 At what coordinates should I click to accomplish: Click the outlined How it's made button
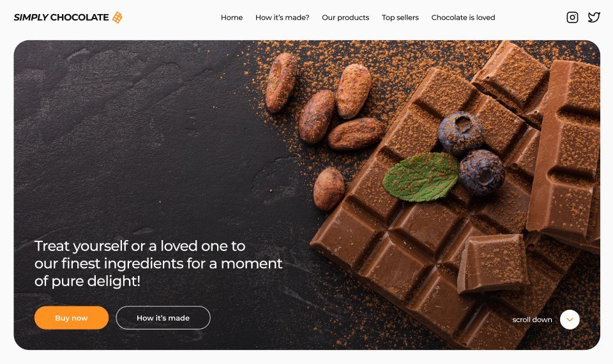163,318
